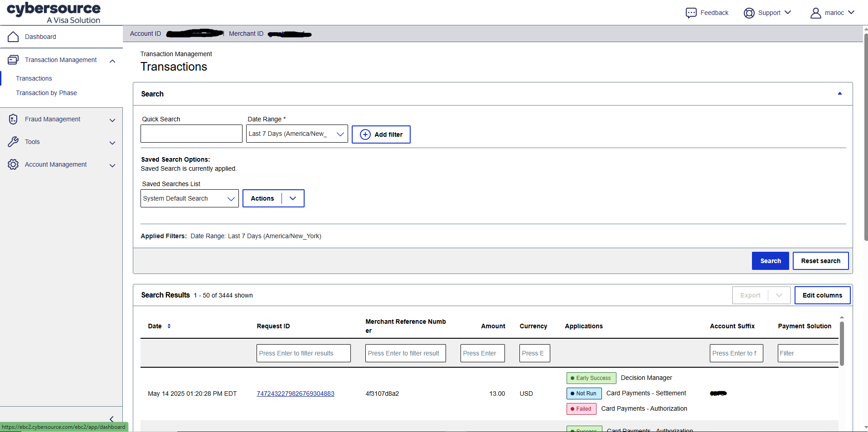Viewport: 868px width, 432px height.
Task: Click the Support lifebuoy icon
Action: (x=749, y=13)
